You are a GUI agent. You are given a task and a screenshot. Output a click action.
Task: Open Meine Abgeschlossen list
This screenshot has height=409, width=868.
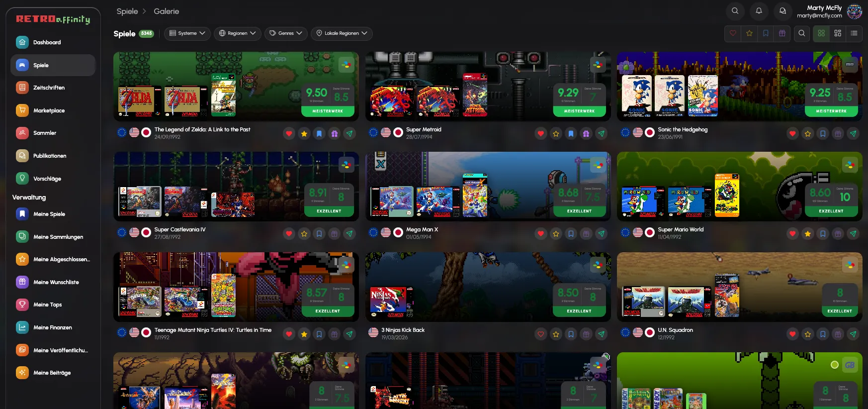tap(53, 259)
